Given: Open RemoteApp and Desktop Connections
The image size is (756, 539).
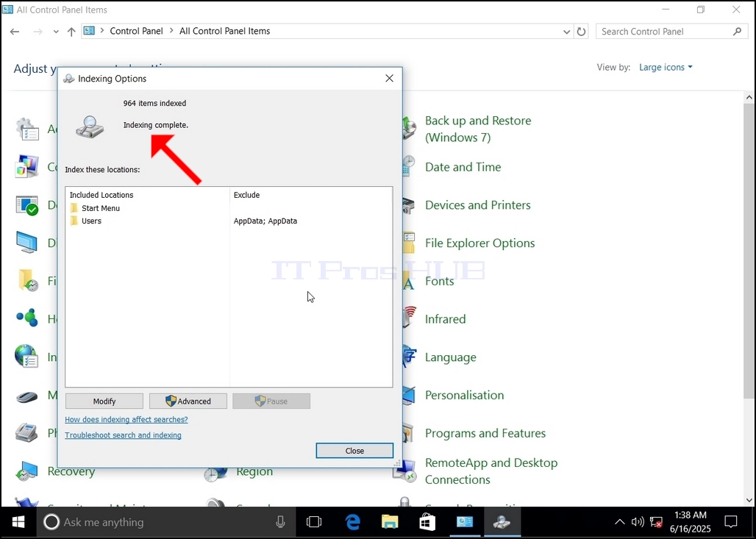Looking at the screenshot, I should pos(491,471).
